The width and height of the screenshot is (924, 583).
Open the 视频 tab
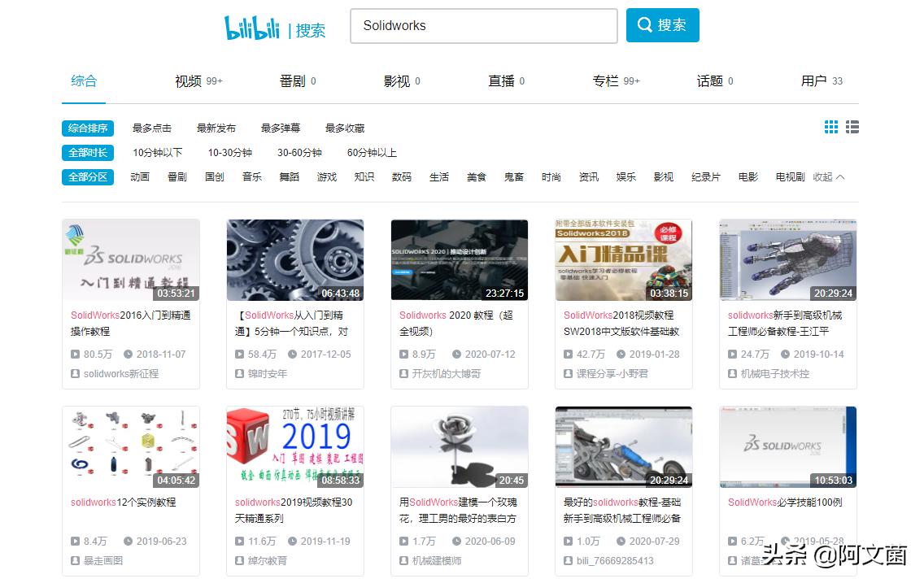(189, 81)
